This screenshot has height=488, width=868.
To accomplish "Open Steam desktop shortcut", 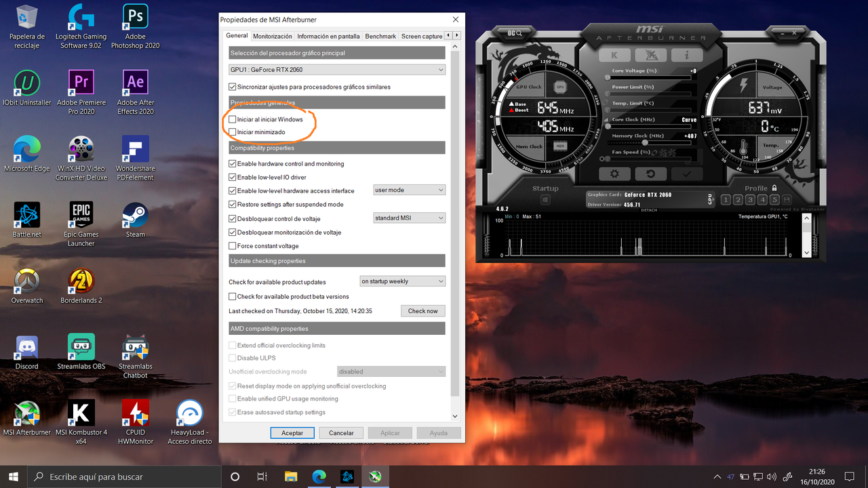I will point(136,220).
